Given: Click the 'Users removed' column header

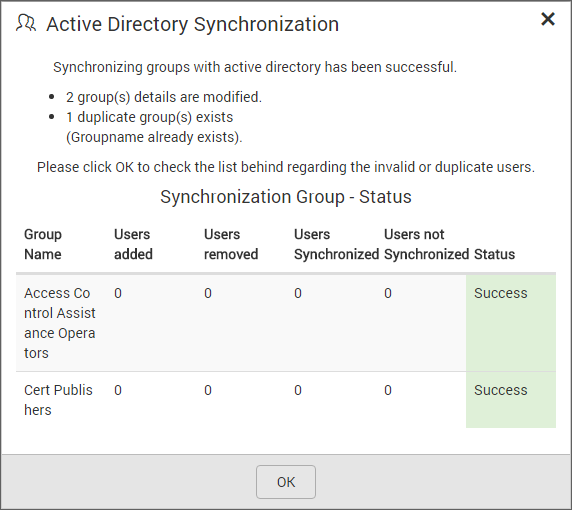Looking at the screenshot, I should coord(231,244).
